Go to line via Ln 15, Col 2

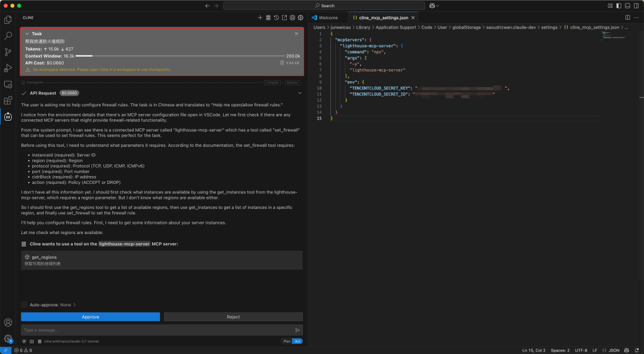pos(534,350)
